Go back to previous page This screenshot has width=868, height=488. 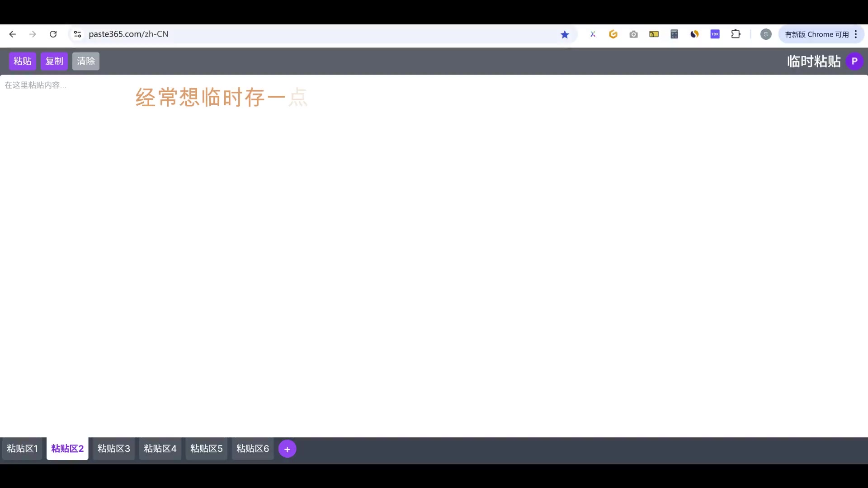click(12, 34)
